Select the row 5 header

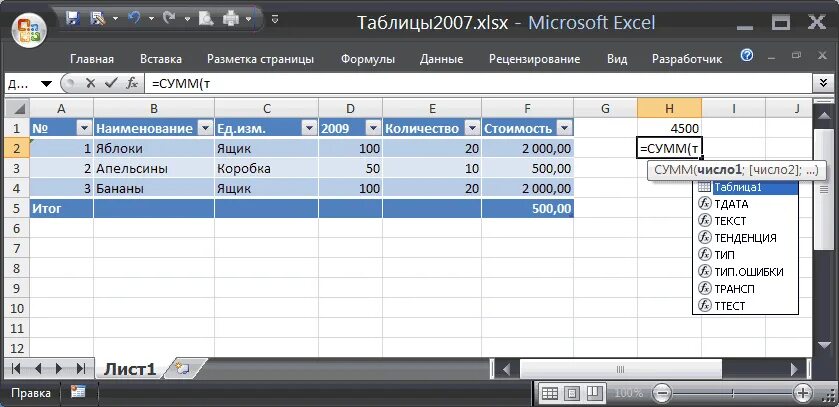pos(17,209)
